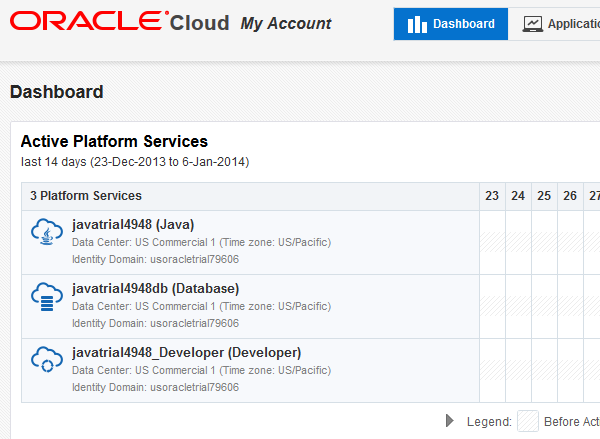Click the My Account title text
Screen dimensions: 600x439
pyautogui.click(x=286, y=24)
